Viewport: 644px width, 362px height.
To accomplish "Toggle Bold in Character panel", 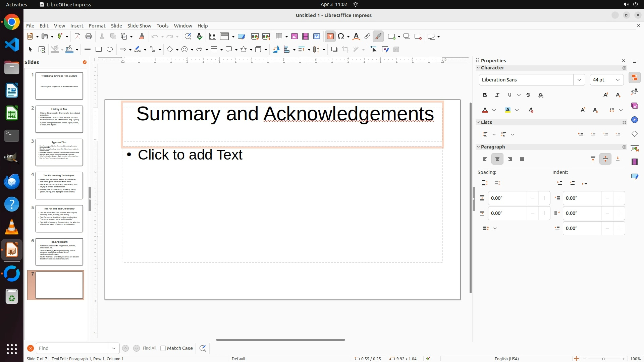I will coord(485,95).
